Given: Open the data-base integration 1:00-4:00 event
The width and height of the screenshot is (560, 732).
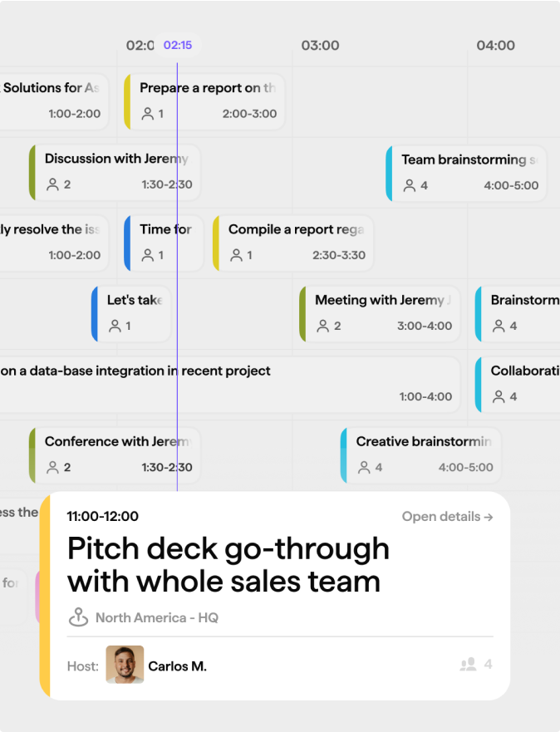Looking at the screenshot, I should pos(224,383).
